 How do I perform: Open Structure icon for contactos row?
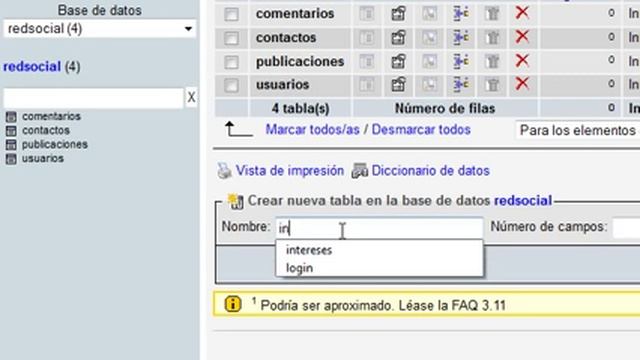[398, 38]
